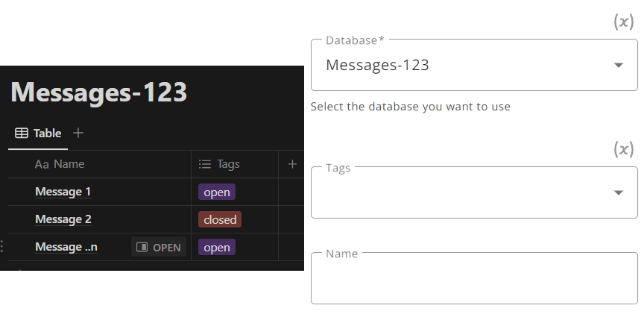Add a new column with plus icon
The height and width of the screenshot is (320, 644).
point(292,164)
